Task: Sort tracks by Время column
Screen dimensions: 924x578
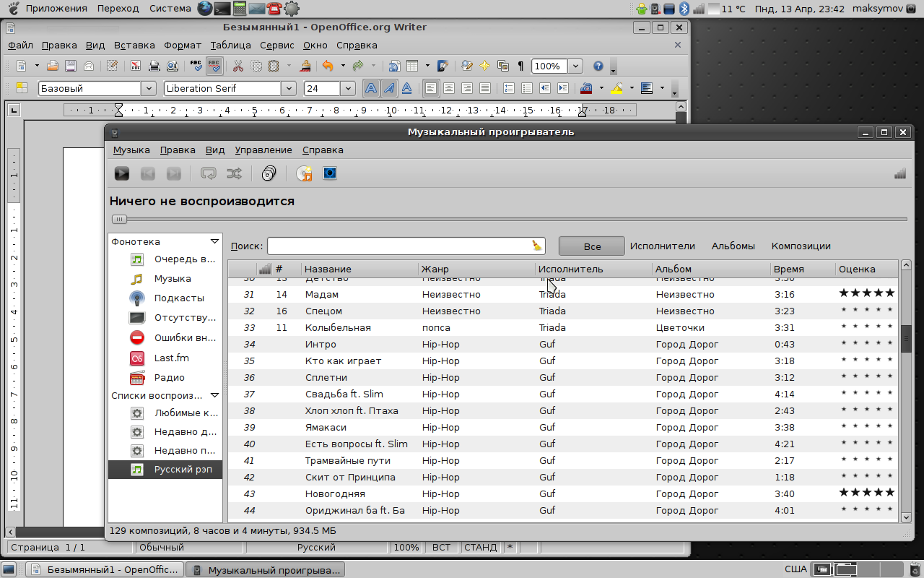Action: click(803, 269)
